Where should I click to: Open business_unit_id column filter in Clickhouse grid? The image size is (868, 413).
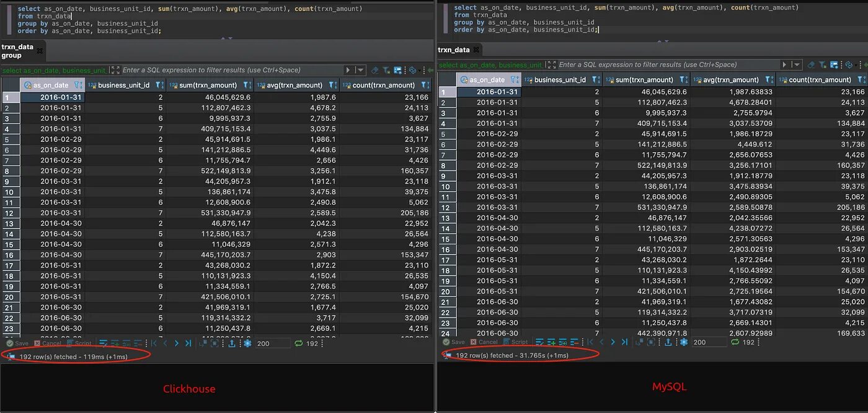[x=159, y=85]
